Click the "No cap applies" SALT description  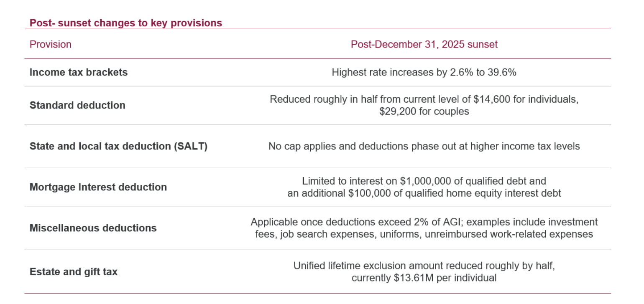point(424,146)
